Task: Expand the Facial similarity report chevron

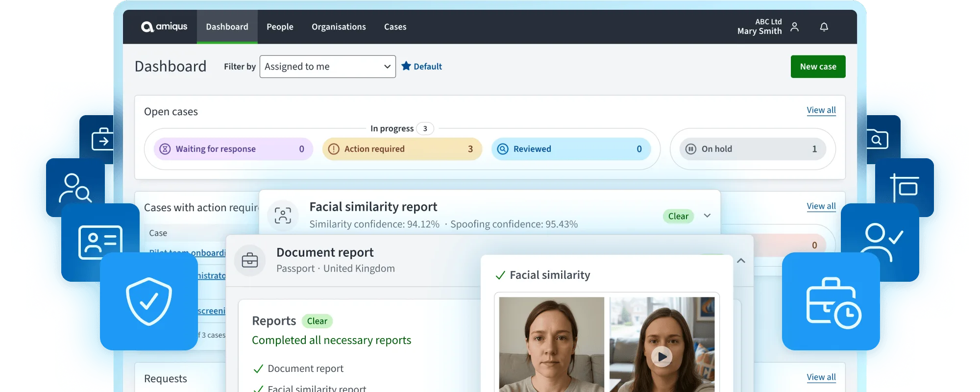Action: tap(707, 216)
